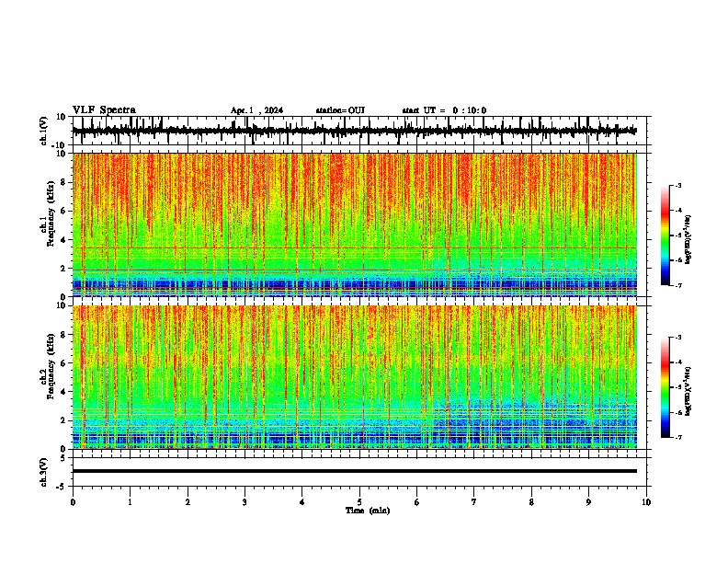The image size is (728, 563).
Task: Click the ch.1 "Frequency (kHz)" axis label
Action: [51, 214]
